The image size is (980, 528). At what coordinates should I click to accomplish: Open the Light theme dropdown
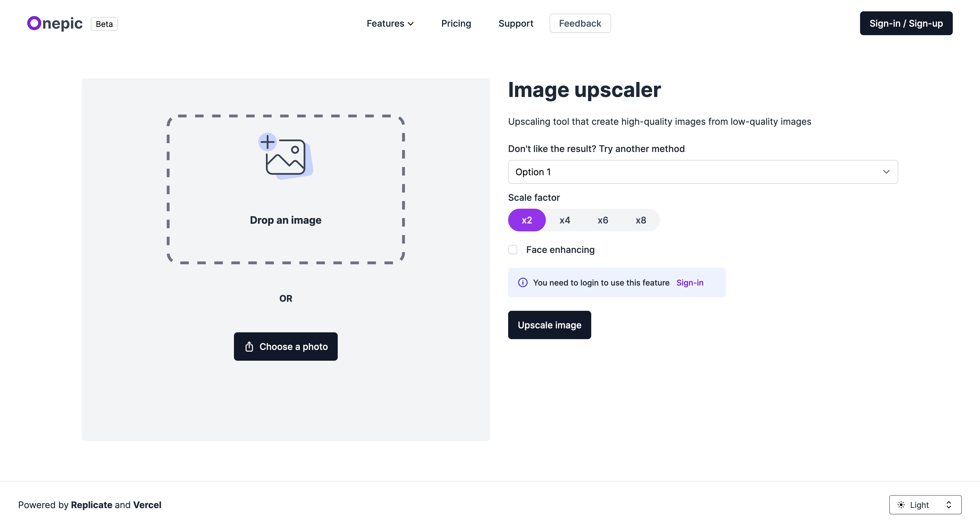tap(925, 505)
